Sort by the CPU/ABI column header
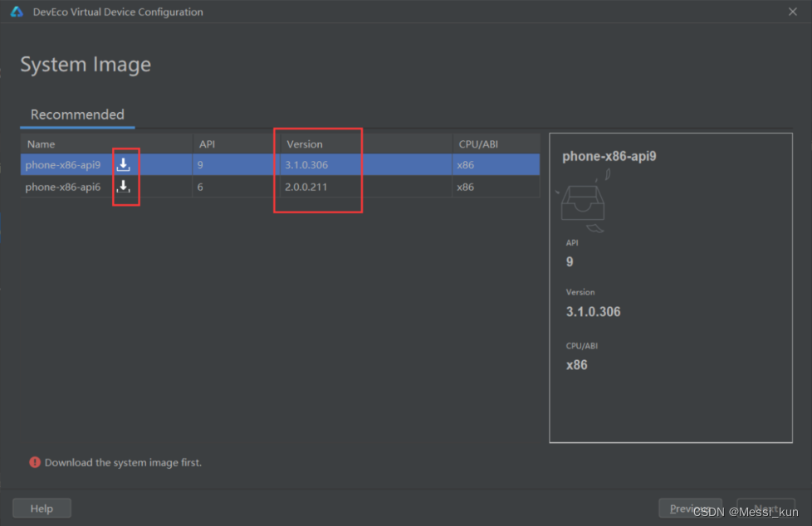812x526 pixels. pos(496,144)
